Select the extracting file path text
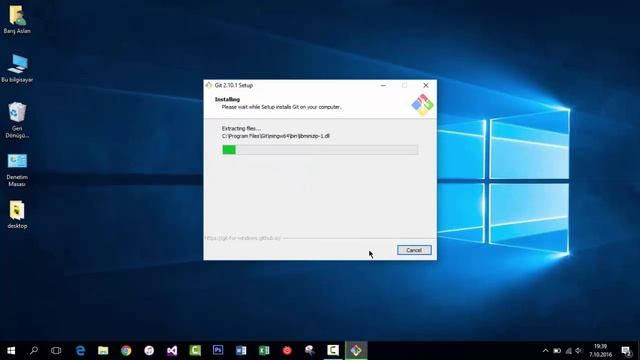The width and height of the screenshot is (640, 360). click(276, 136)
